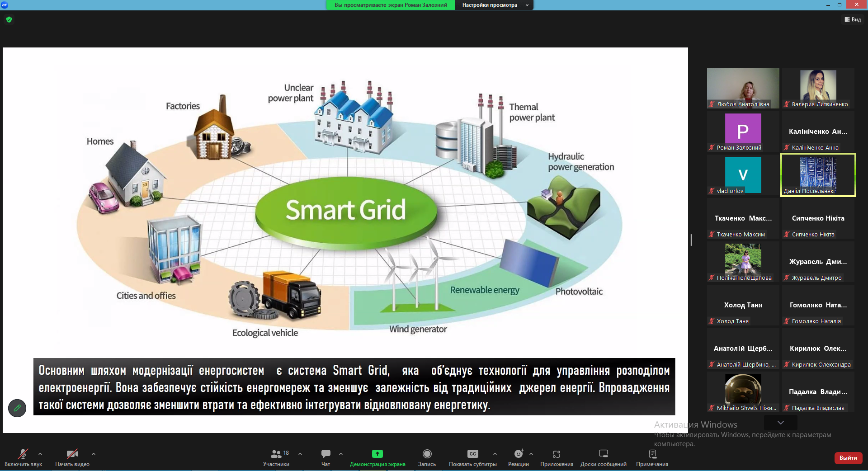Click the screen-viewing green banner
The height and width of the screenshot is (471, 868).
click(x=391, y=5)
